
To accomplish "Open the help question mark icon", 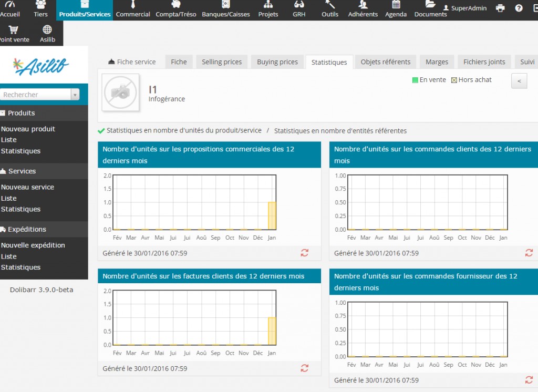I will click(x=519, y=8).
